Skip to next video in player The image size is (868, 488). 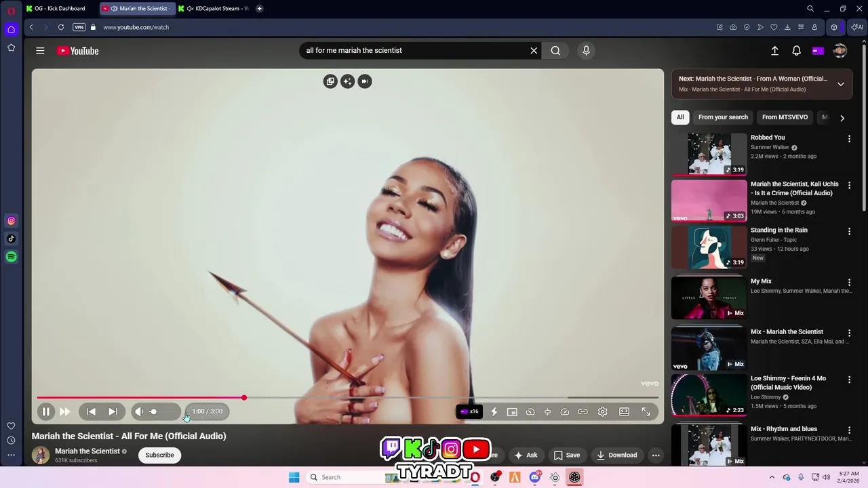(113, 411)
